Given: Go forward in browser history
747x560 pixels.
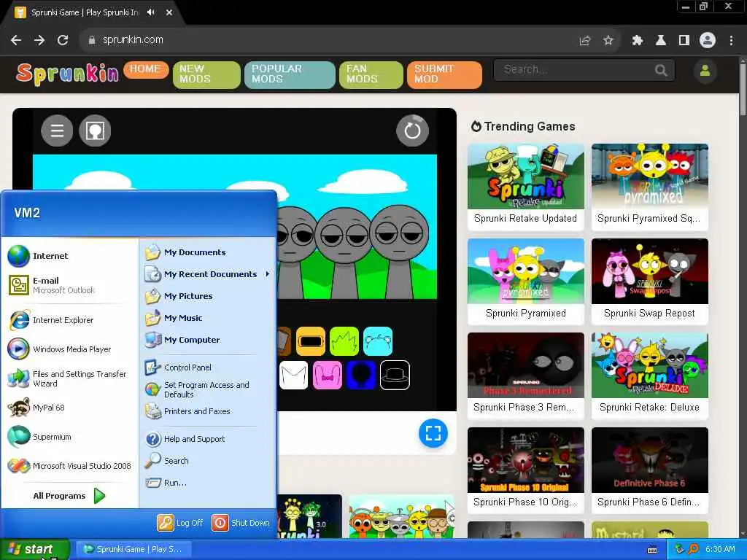Looking at the screenshot, I should (39, 40).
